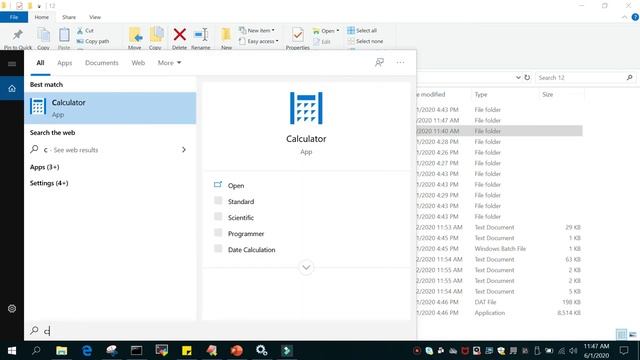Viewport: 640px width, 360px height.
Task: Launch Calculator Date Calculation mode
Action: pyautogui.click(x=251, y=250)
